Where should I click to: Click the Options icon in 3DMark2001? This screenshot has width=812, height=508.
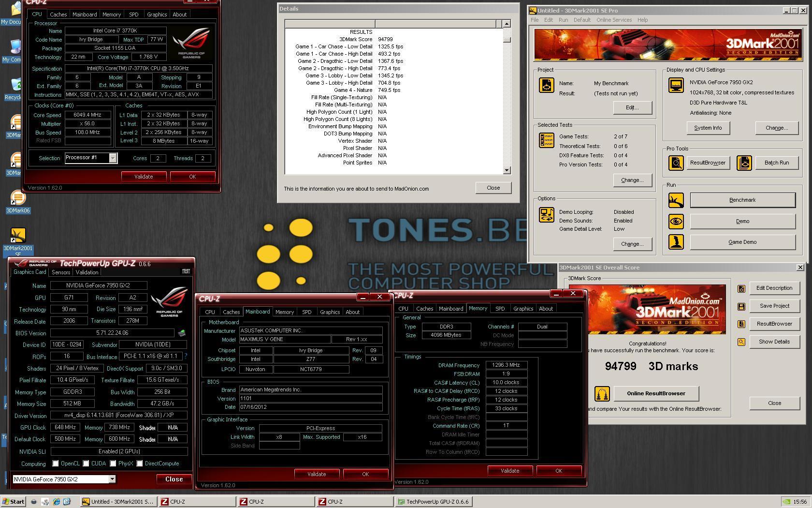pos(546,215)
